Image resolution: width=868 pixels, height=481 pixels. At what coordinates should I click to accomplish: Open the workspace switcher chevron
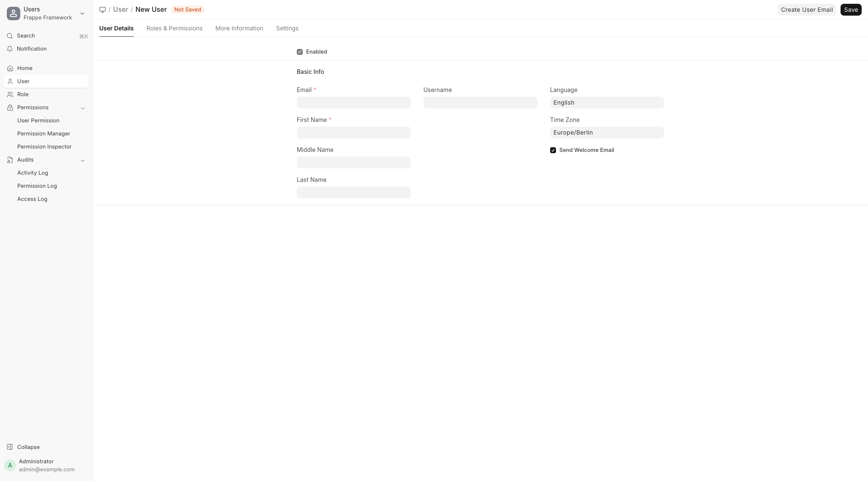(82, 14)
